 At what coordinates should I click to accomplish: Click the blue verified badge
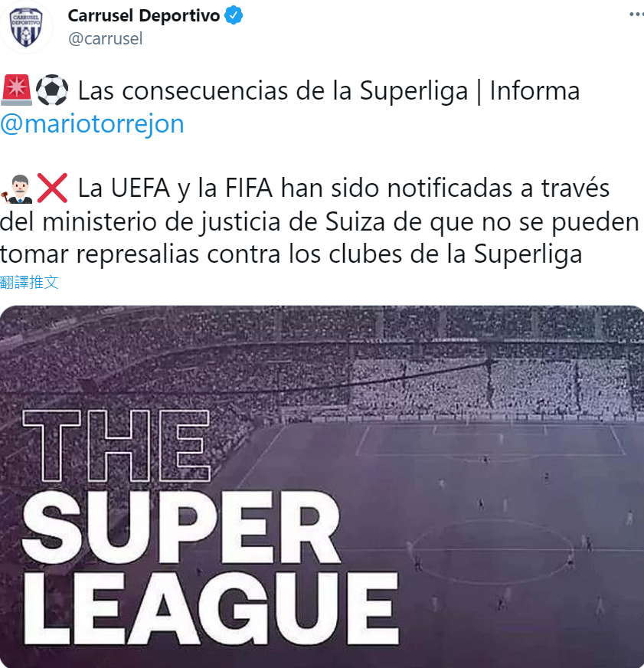click(234, 16)
